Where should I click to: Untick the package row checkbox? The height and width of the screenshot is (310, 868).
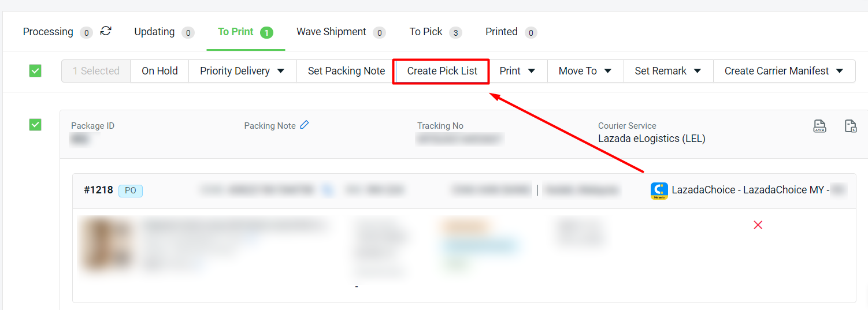tap(35, 125)
